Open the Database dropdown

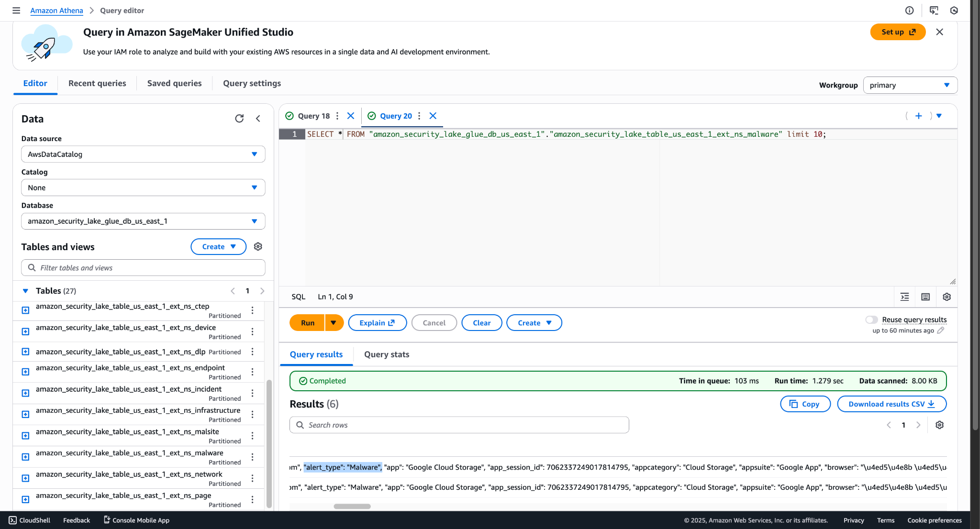143,221
